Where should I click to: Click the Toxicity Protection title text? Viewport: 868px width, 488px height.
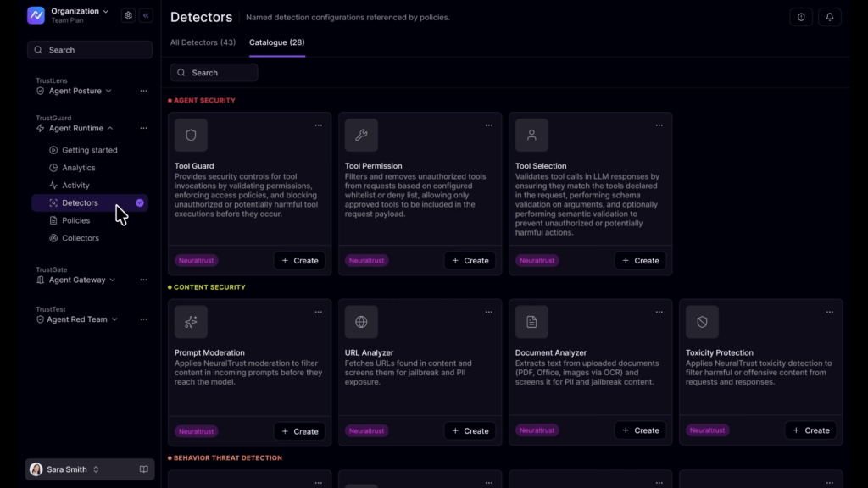pyautogui.click(x=720, y=352)
